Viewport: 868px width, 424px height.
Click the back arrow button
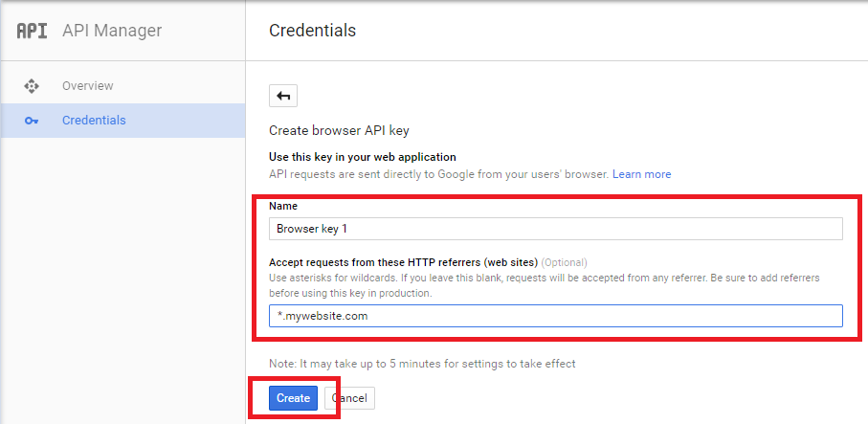click(x=283, y=96)
